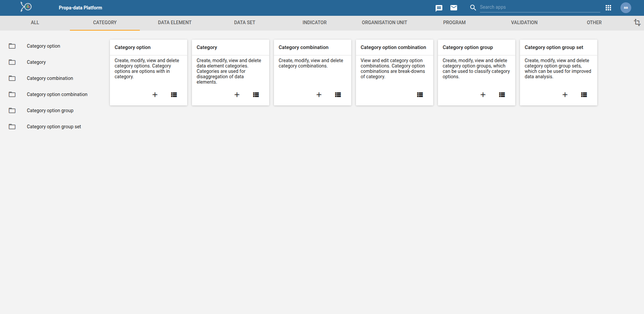Open the apps grid menu icon

608,8
